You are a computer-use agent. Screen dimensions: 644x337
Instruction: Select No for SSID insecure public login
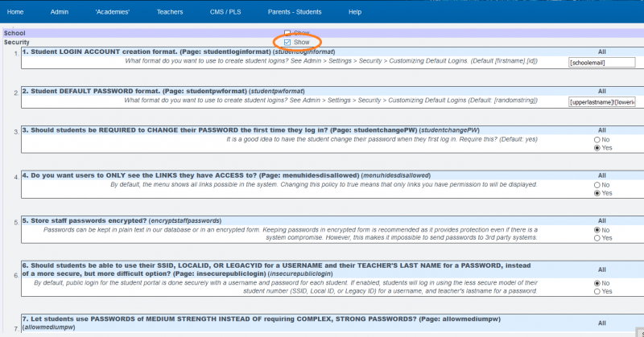pos(597,283)
